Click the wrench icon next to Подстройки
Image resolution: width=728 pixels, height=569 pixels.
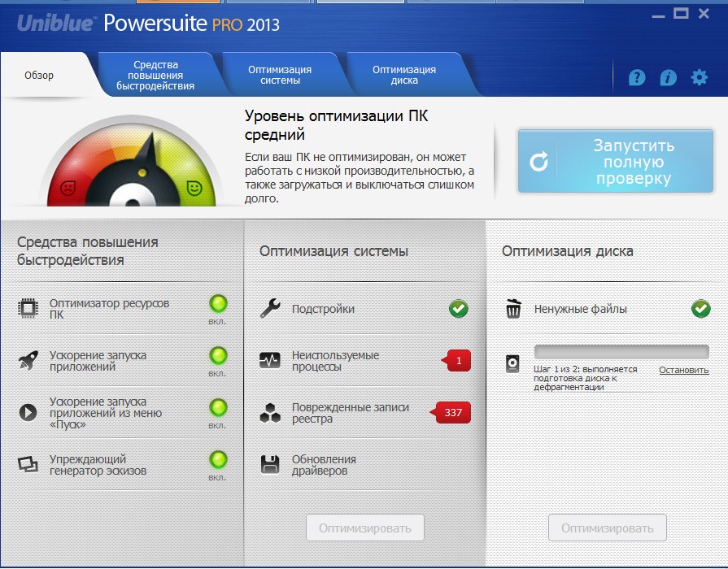pos(270,308)
